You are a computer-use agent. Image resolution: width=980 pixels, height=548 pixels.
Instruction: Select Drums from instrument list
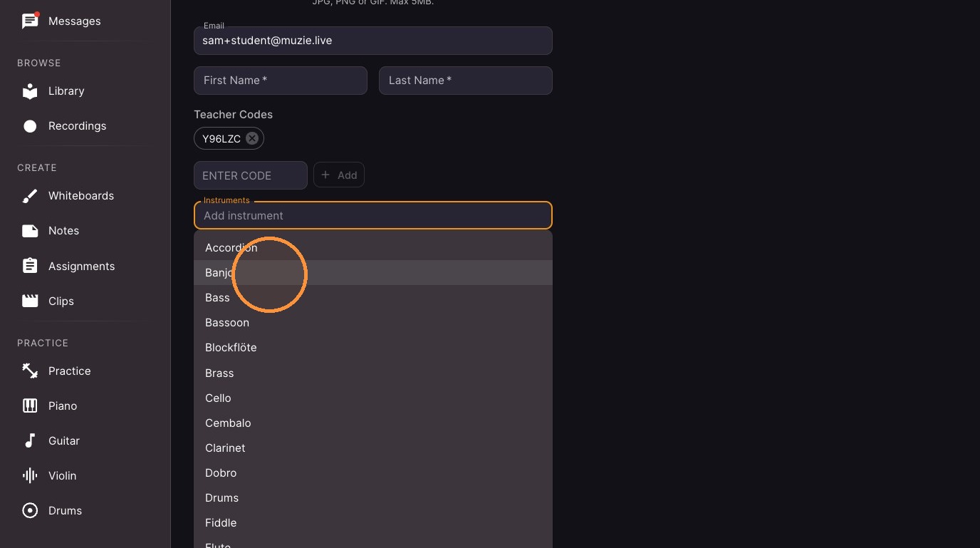[x=373, y=497]
